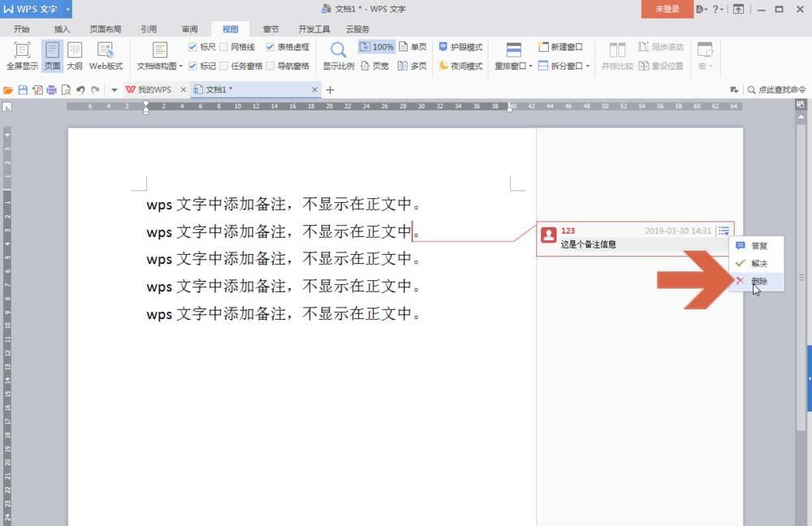The image size is (812, 526).
Task: Open Web layout view
Action: click(106, 56)
